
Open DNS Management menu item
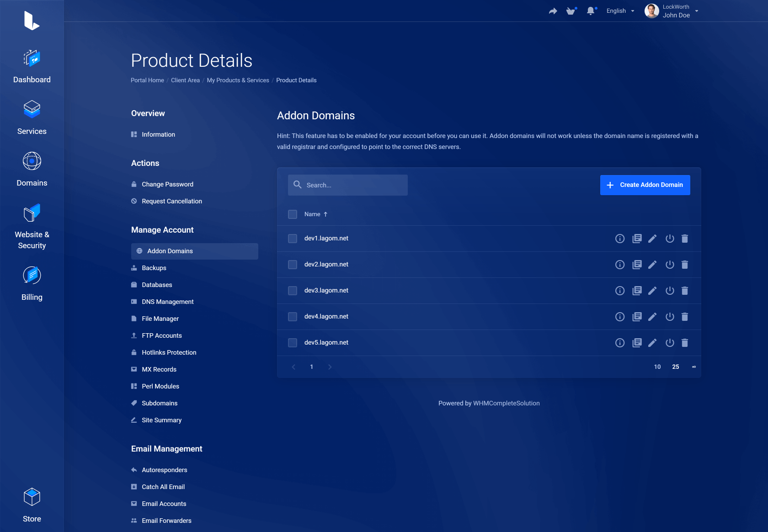click(168, 302)
